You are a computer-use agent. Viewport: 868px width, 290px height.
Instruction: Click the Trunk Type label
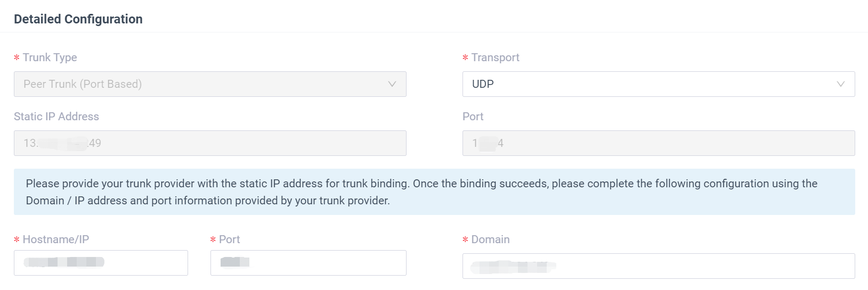tap(50, 57)
